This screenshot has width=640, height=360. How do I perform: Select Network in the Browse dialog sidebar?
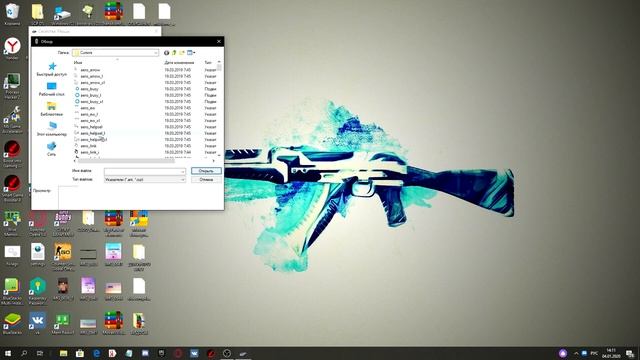pos(51,149)
